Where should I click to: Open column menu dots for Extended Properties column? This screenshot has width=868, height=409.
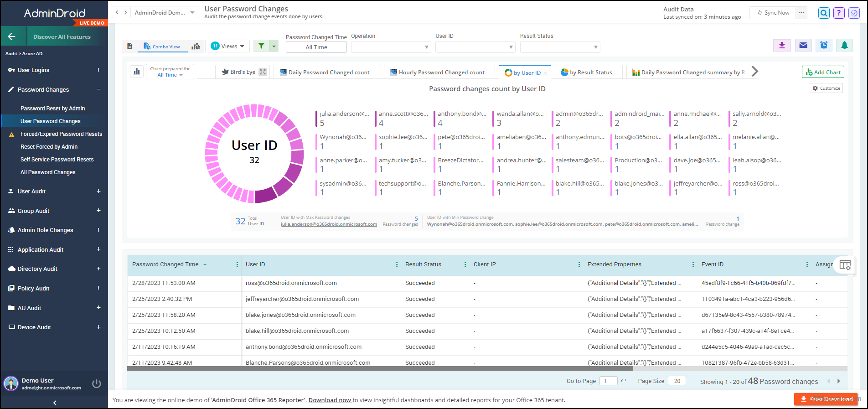[693, 264]
